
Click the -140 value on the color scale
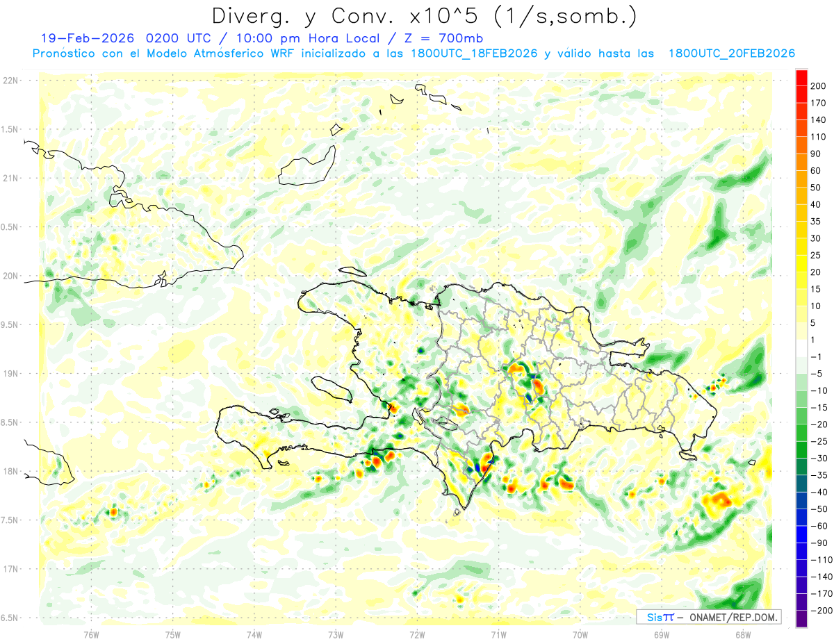(821, 577)
